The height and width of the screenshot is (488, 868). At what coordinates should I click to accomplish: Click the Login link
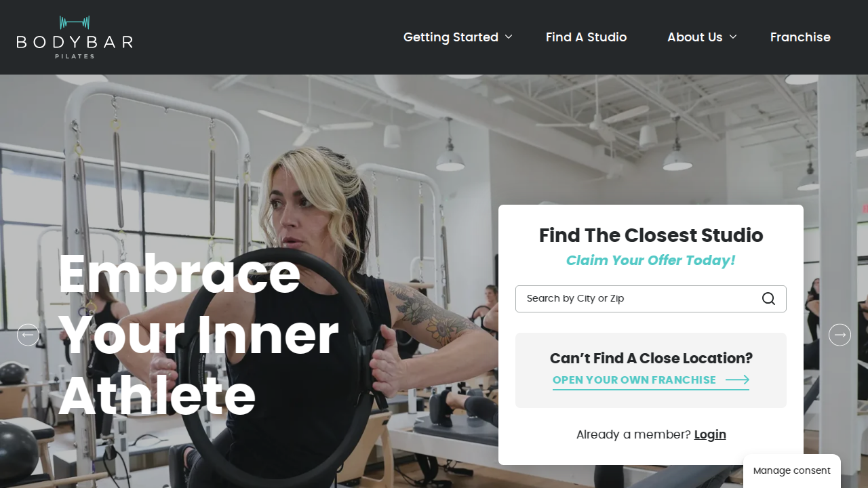click(710, 434)
